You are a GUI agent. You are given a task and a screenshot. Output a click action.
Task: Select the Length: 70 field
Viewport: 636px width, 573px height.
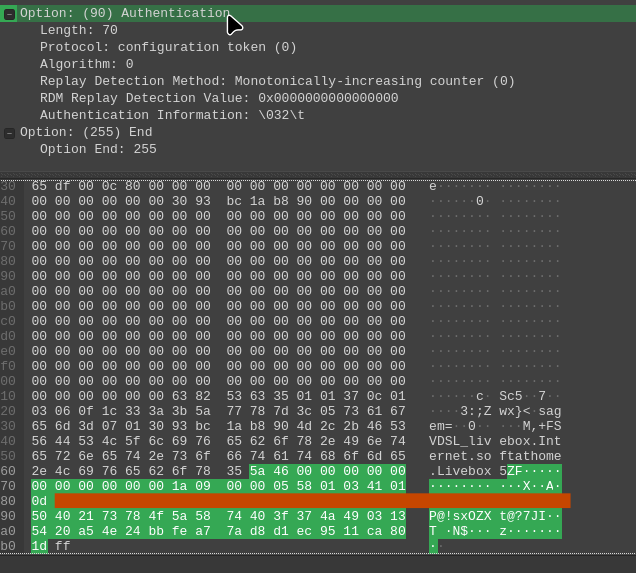pyautogui.click(x=78, y=31)
